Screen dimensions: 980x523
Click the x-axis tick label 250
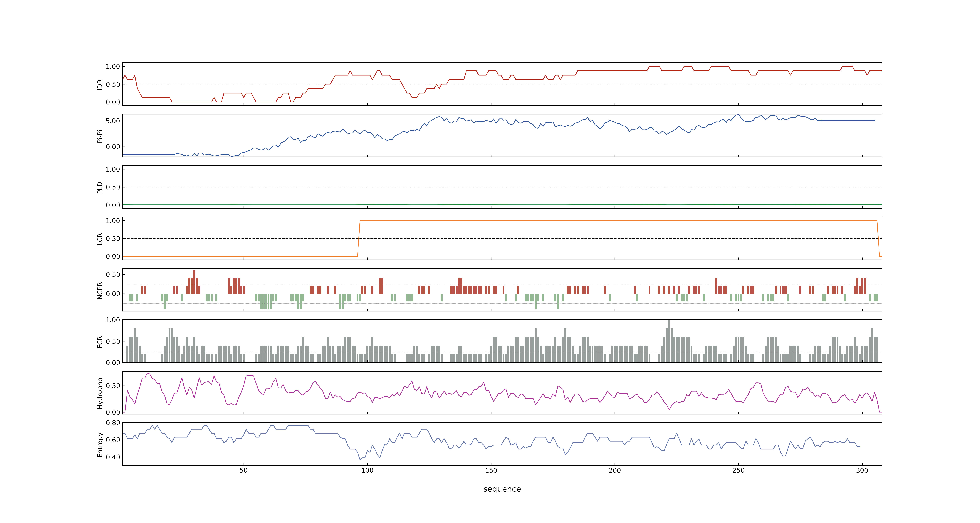pyautogui.click(x=738, y=470)
